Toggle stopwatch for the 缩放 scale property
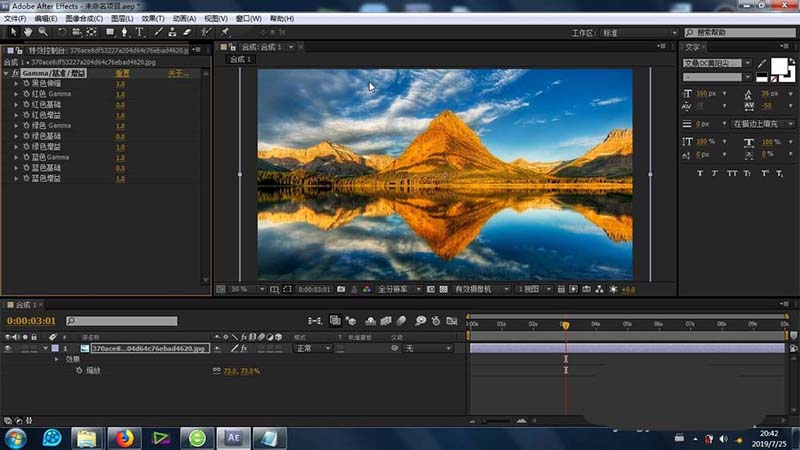This screenshot has width=800, height=450. (79, 370)
